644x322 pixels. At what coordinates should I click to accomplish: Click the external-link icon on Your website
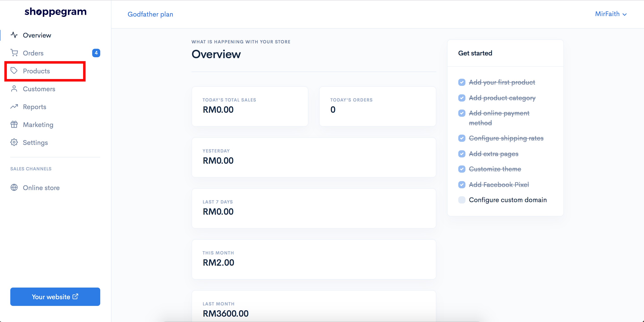[75, 297]
